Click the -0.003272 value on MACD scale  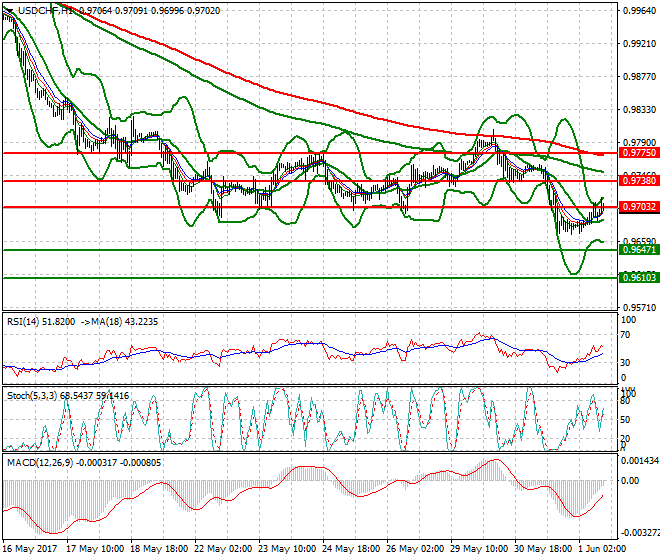[638, 533]
